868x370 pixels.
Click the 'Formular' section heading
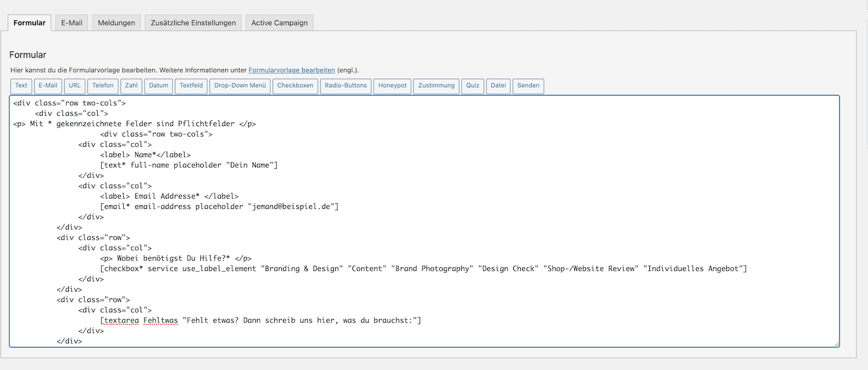point(28,55)
